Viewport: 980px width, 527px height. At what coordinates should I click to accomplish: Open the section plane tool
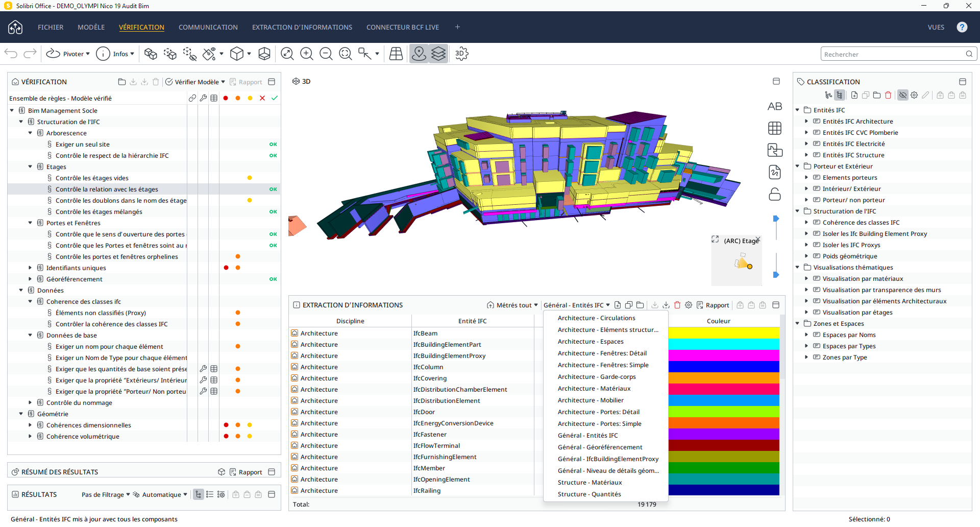tap(264, 54)
